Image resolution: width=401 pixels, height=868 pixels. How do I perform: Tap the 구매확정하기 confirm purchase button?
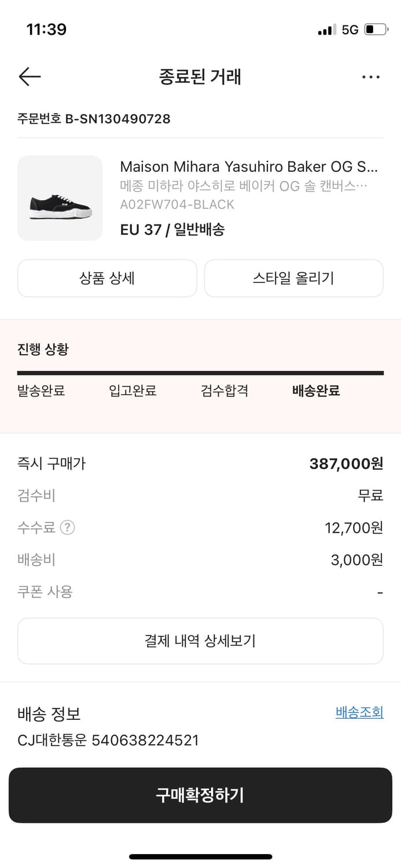click(200, 795)
